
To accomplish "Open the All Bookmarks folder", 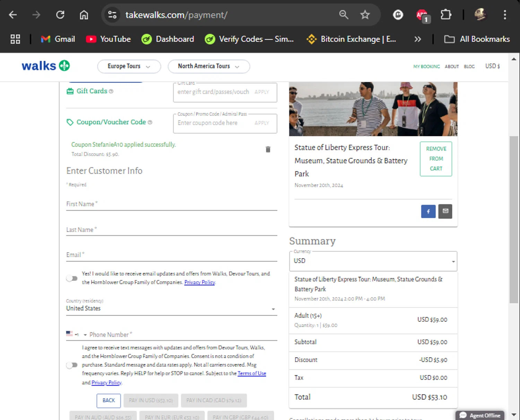I will point(477,39).
